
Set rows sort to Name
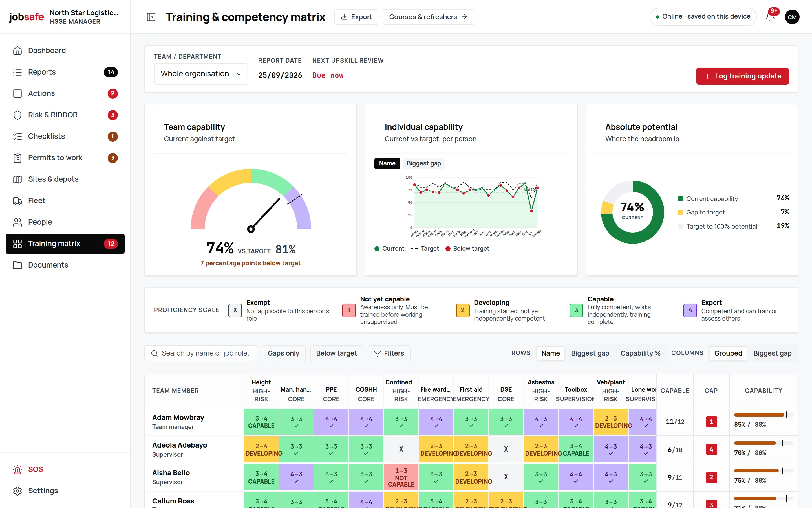tap(551, 353)
